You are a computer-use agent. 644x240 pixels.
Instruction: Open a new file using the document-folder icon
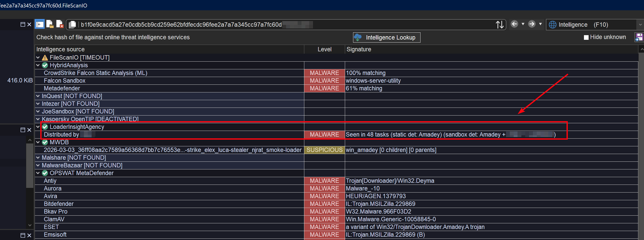50,24
